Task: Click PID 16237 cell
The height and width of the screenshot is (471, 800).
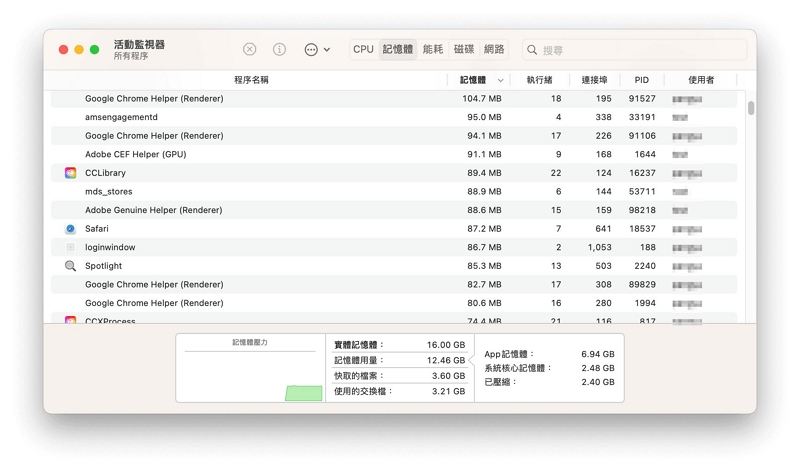Action: point(642,173)
